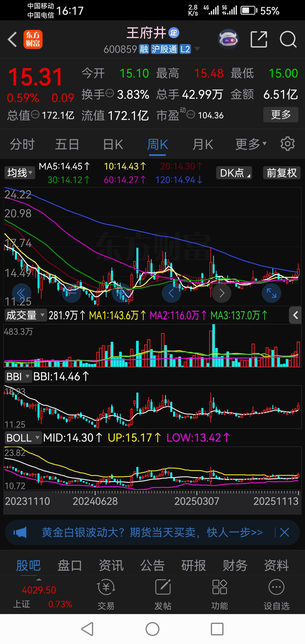This screenshot has width=305, height=644.
Task: Open futures ad banner link text
Action: [x=152, y=532]
